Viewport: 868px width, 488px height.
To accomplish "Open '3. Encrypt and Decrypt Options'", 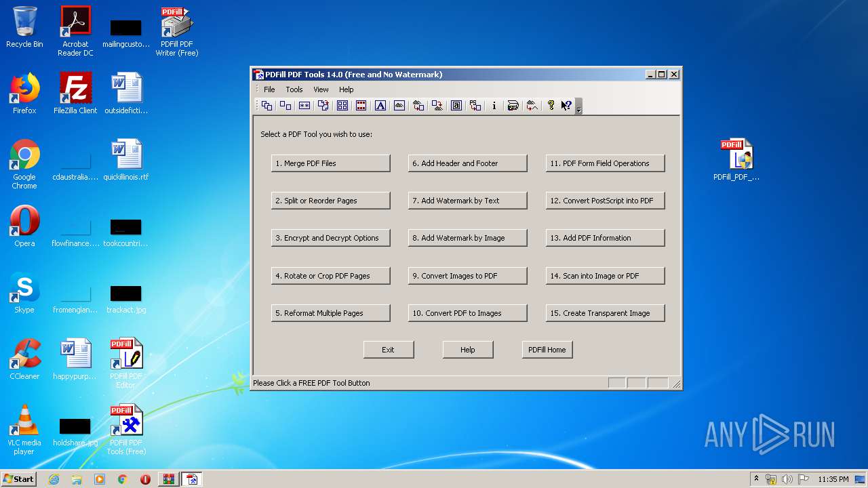I will [331, 238].
